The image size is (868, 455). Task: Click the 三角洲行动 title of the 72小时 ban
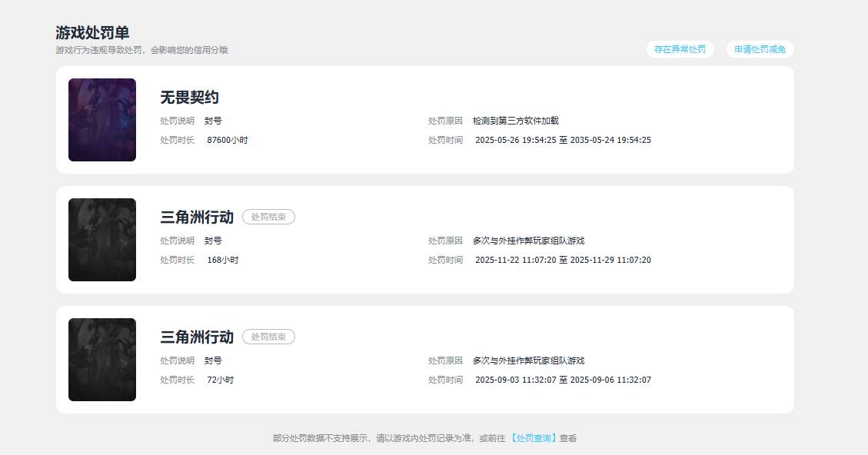pyautogui.click(x=197, y=337)
